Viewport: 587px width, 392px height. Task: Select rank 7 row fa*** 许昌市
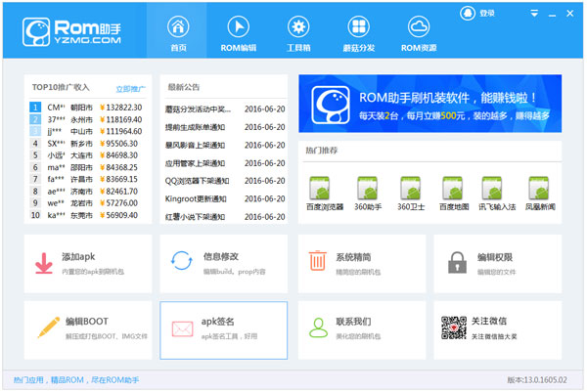[86, 179]
